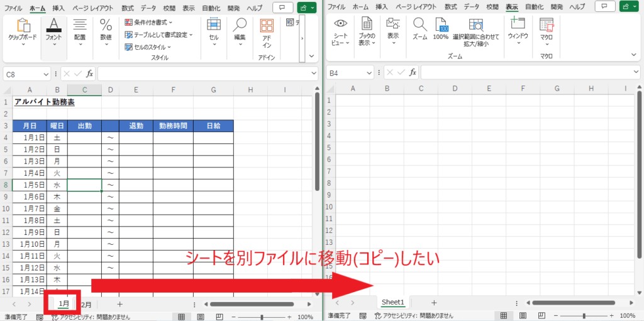Open Clipboard group in left window
Image resolution: width=644 pixels, height=321 pixels.
[23, 33]
